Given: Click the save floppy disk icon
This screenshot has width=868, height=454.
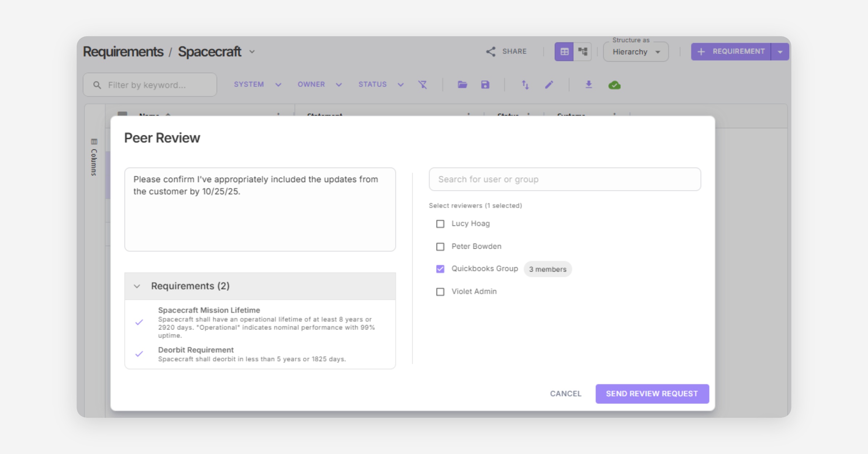Looking at the screenshot, I should [x=485, y=85].
